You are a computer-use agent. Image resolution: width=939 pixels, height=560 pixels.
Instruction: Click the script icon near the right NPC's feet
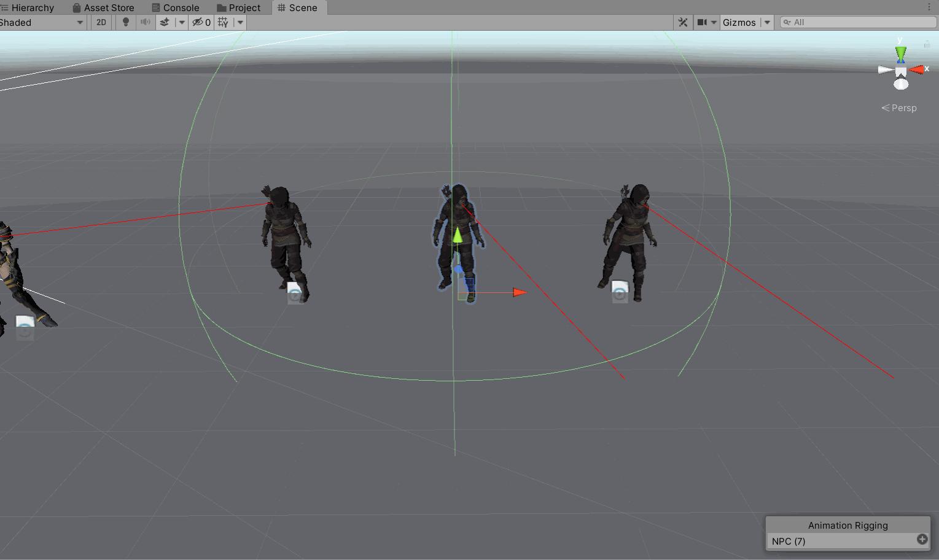coord(620,292)
